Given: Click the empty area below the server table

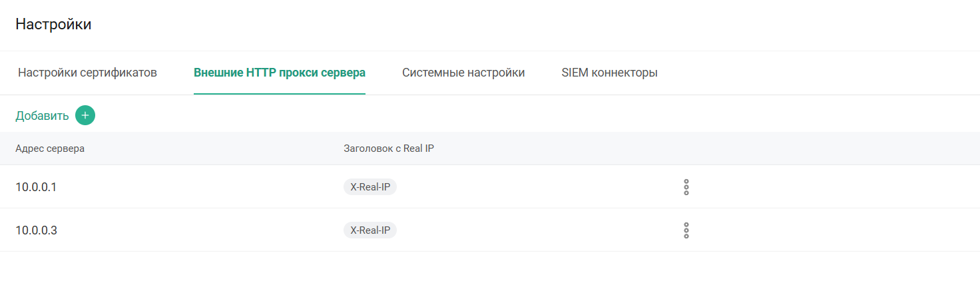Looking at the screenshot, I should point(490,280).
